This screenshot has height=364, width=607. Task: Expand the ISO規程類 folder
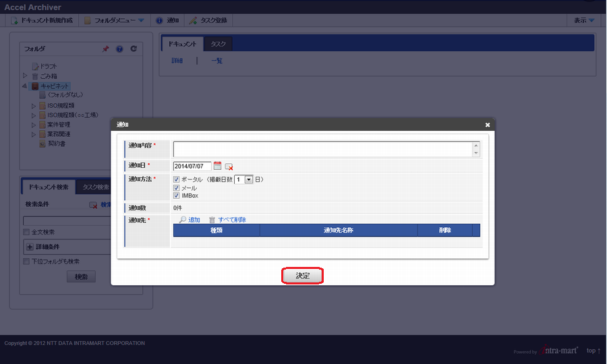(34, 106)
